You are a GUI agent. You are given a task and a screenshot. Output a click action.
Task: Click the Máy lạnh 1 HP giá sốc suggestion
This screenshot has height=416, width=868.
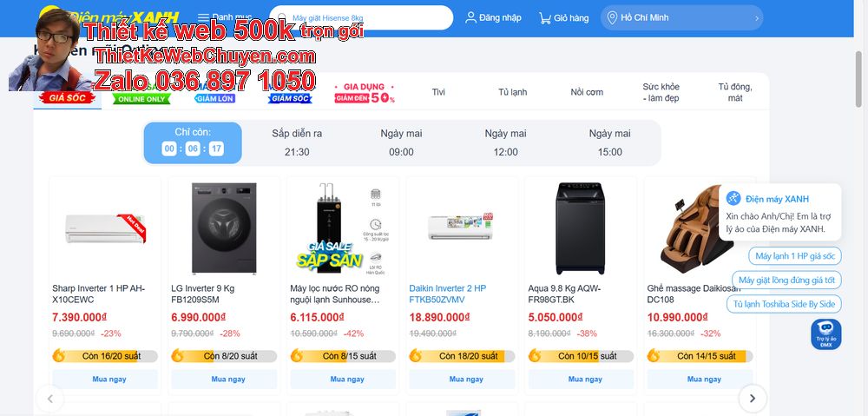tap(795, 256)
